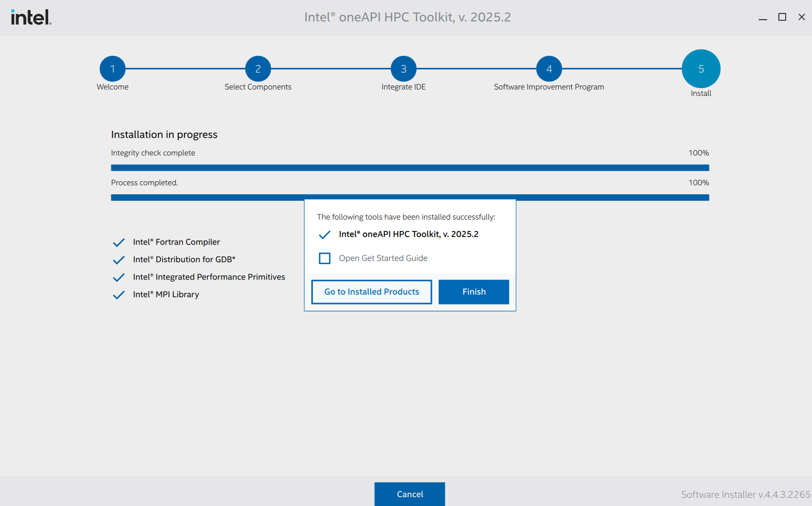Click the Process completed. text
The width and height of the screenshot is (812, 506).
coord(144,183)
